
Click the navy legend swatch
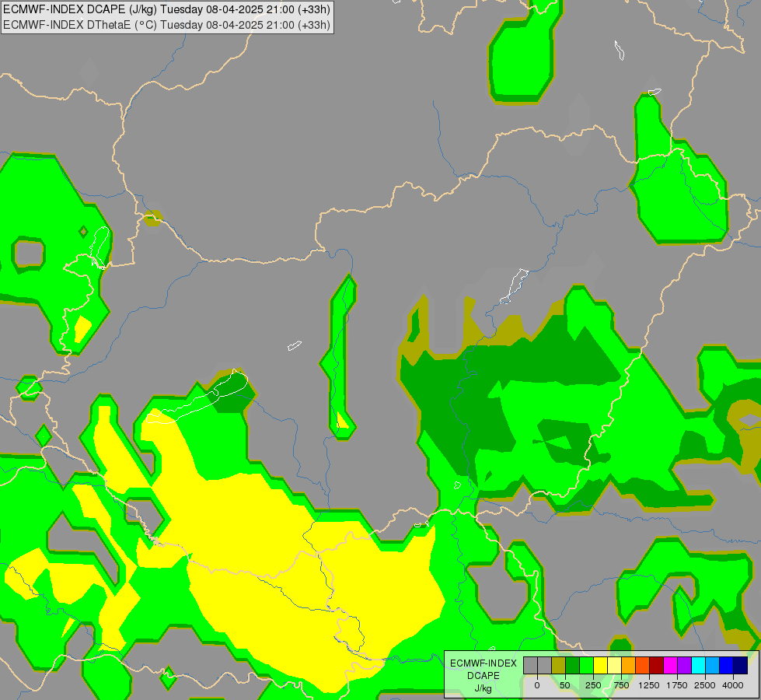pyautogui.click(x=741, y=665)
